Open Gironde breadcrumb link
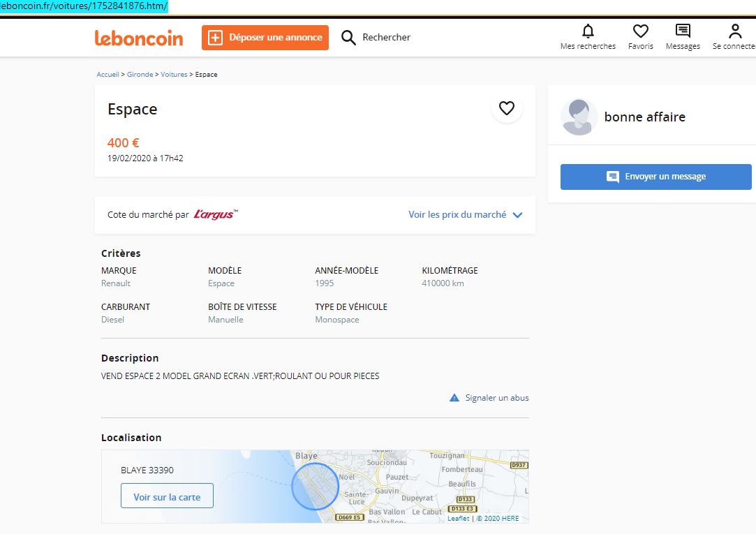This screenshot has width=756, height=534. (x=140, y=75)
